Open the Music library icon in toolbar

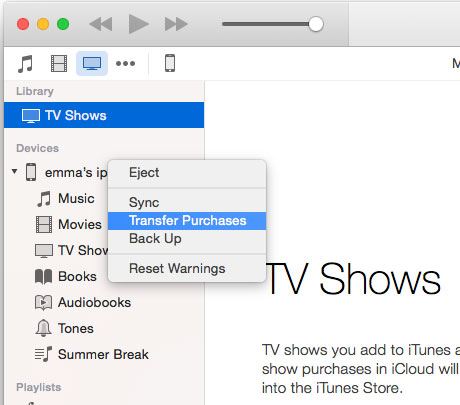click(x=25, y=63)
